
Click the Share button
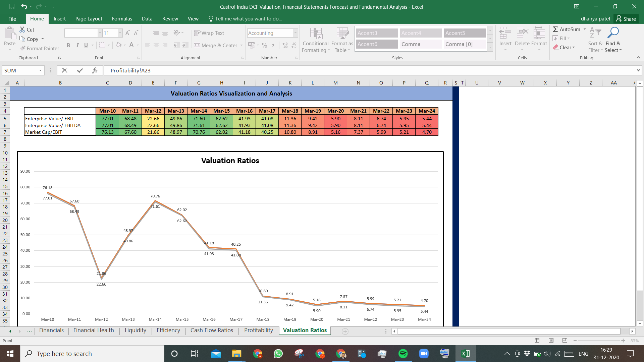(x=626, y=19)
